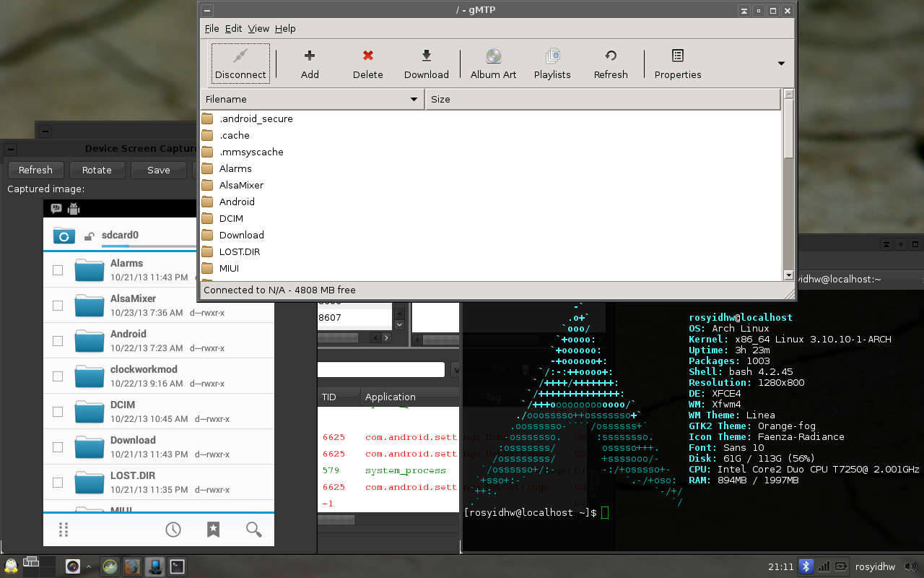Screen dimensions: 924x578
Task: Click the Size column header in gMTP
Action: 603,99
